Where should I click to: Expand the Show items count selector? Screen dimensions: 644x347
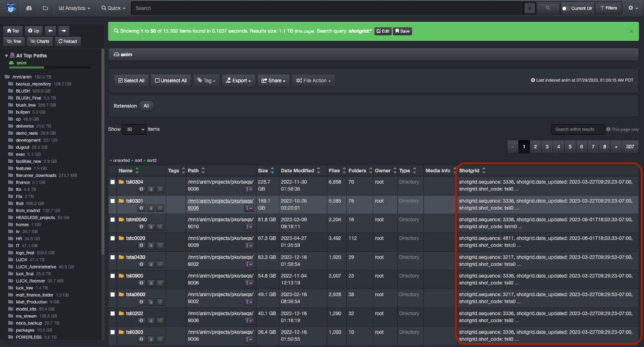[x=134, y=129]
